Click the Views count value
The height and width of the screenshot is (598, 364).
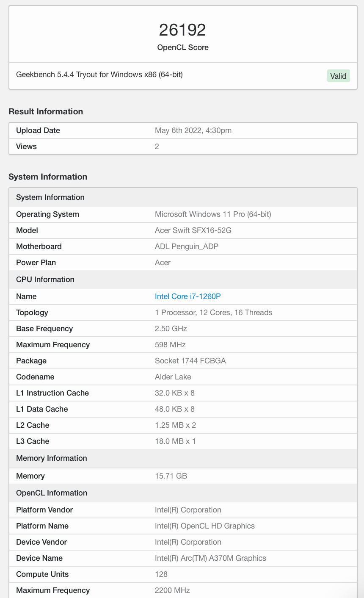[x=157, y=147]
